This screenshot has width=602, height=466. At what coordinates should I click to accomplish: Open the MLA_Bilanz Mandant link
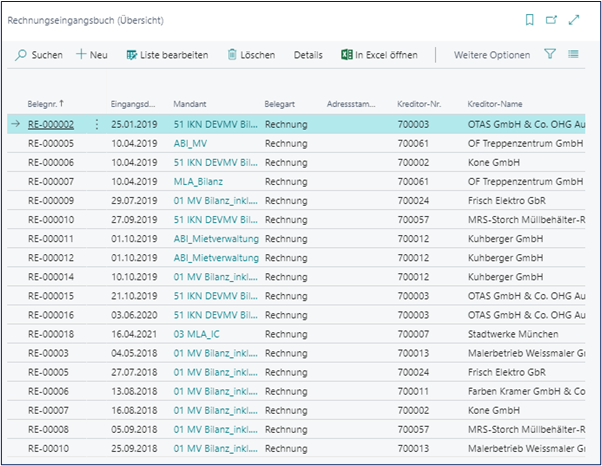pyautogui.click(x=199, y=181)
